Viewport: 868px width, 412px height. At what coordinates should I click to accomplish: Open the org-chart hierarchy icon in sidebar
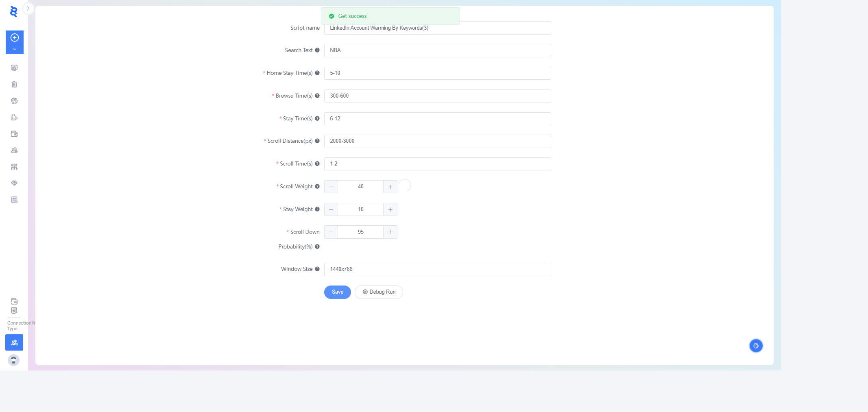tap(14, 167)
